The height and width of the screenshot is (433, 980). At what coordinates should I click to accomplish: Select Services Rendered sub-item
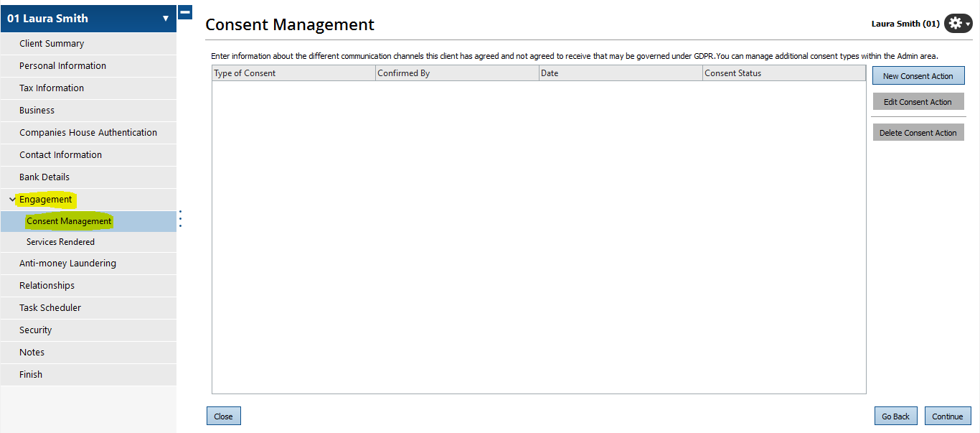click(x=60, y=242)
